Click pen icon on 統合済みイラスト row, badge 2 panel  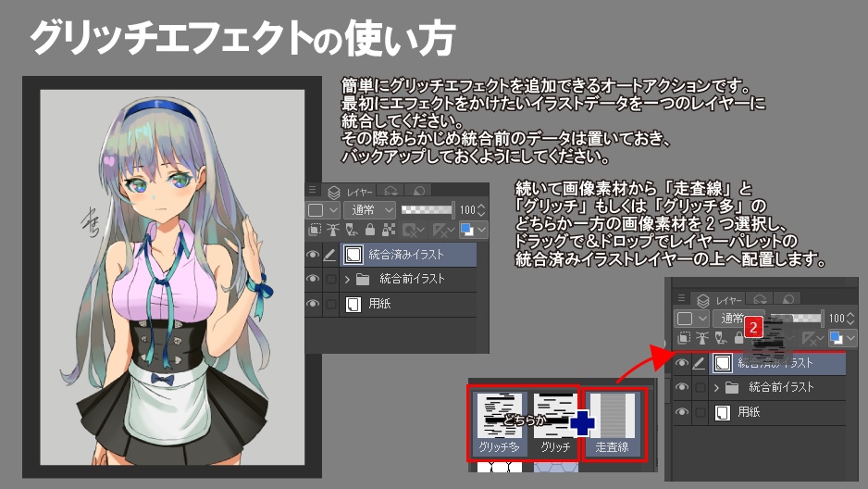click(x=699, y=363)
